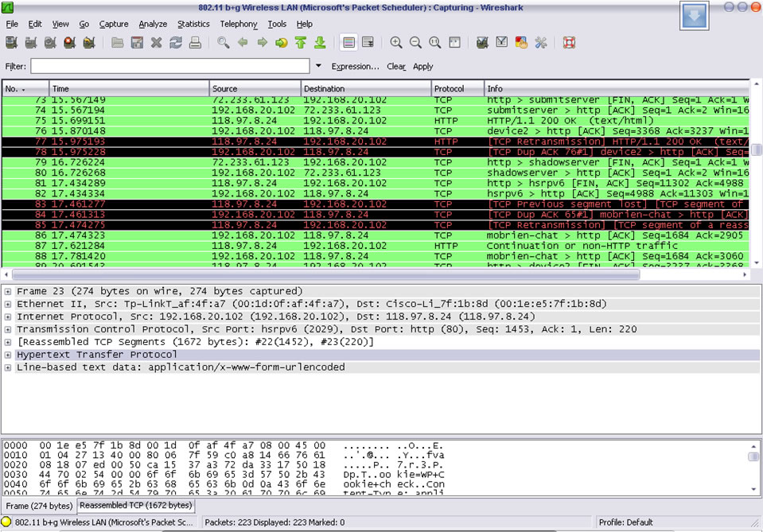Image resolution: width=763 pixels, height=532 pixels.
Task: Switch to Reassembled TCP (1672 bytes) tab
Action: (136, 505)
